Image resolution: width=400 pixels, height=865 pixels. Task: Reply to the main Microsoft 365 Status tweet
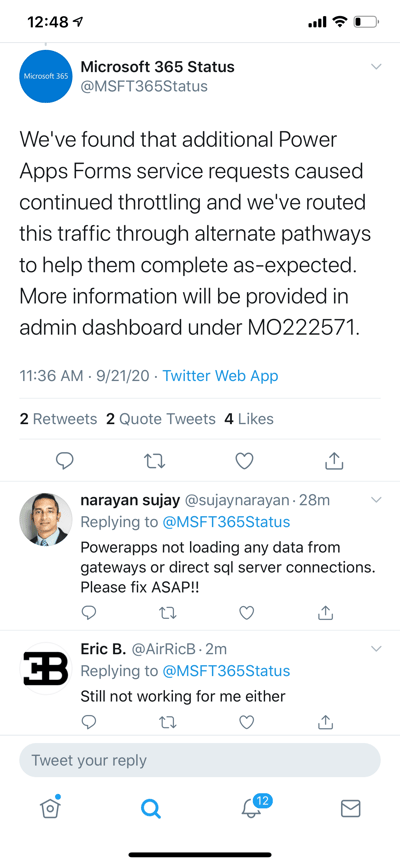coord(65,460)
